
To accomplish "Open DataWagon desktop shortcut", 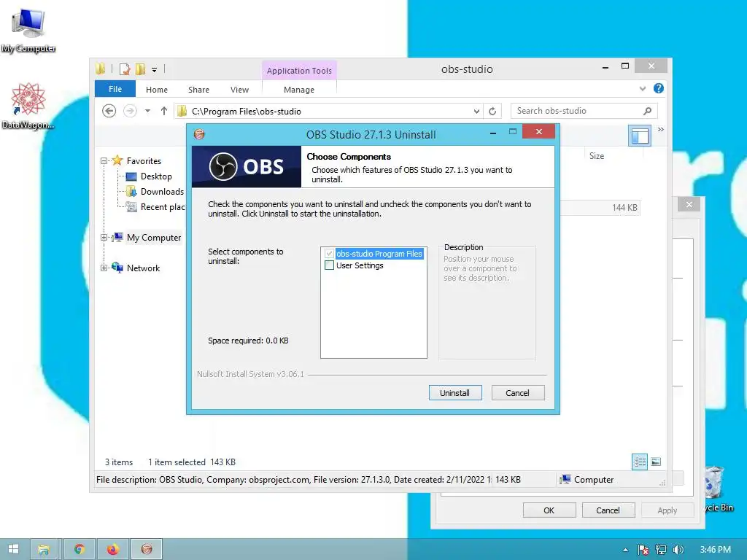I will [28, 106].
